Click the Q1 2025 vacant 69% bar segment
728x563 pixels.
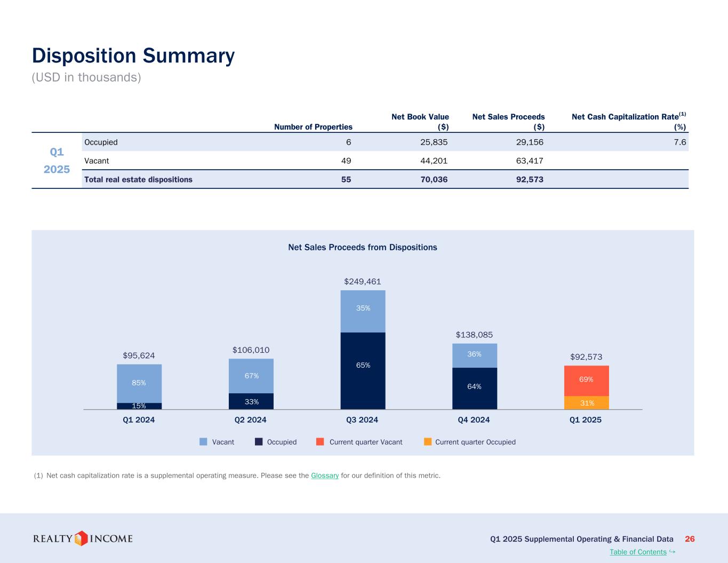point(586,380)
